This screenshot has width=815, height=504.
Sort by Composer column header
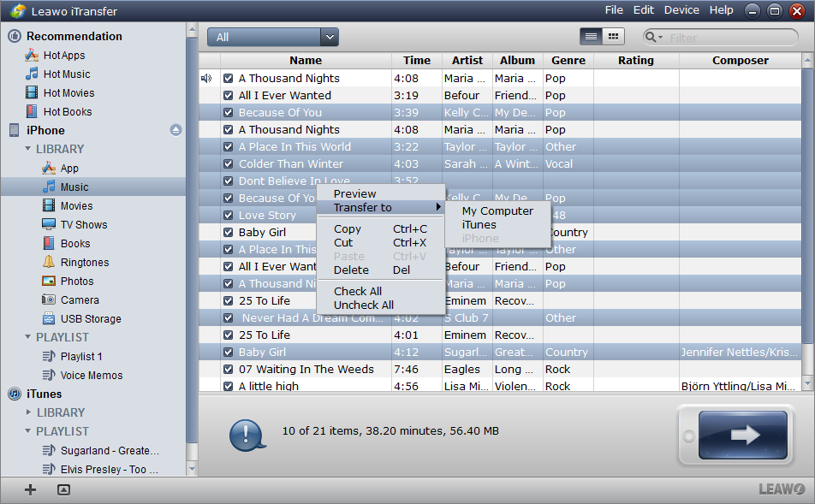[x=741, y=60]
